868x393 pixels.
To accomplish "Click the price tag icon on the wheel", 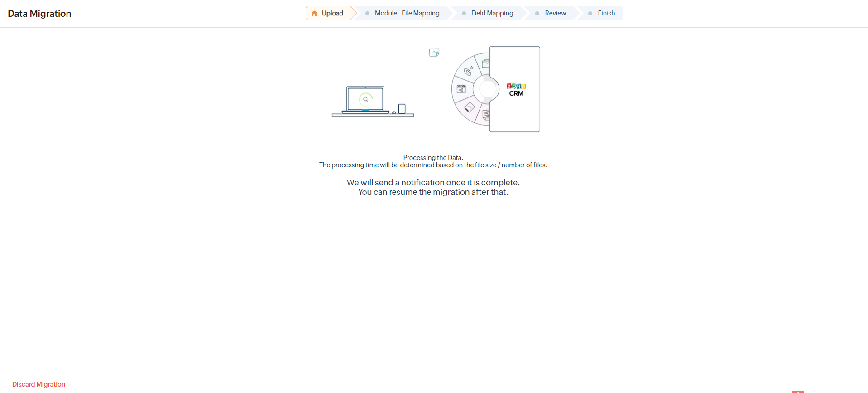I will 469,107.
